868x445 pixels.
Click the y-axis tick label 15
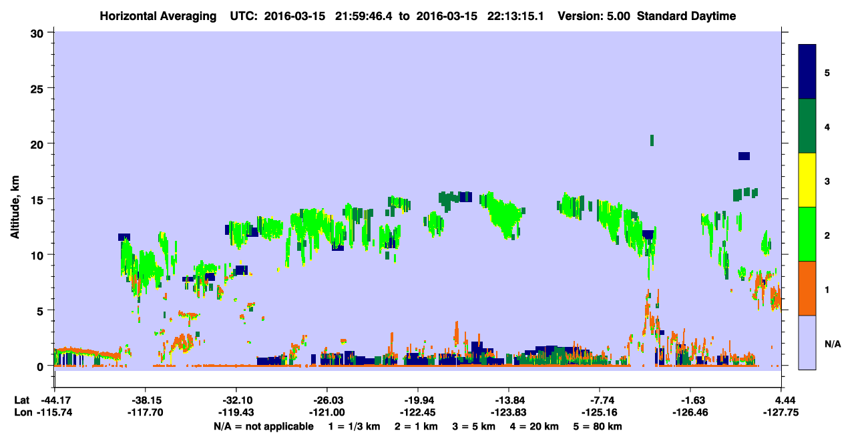tap(39, 199)
